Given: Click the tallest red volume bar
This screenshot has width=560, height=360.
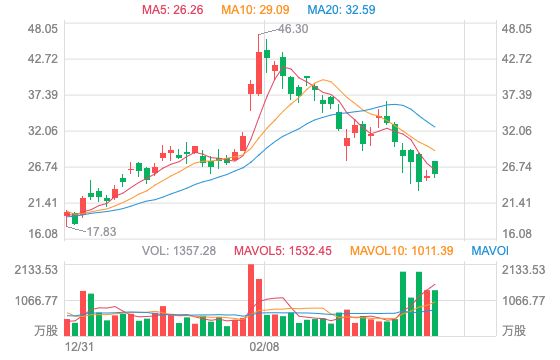Looking at the screenshot, I should (251, 300).
